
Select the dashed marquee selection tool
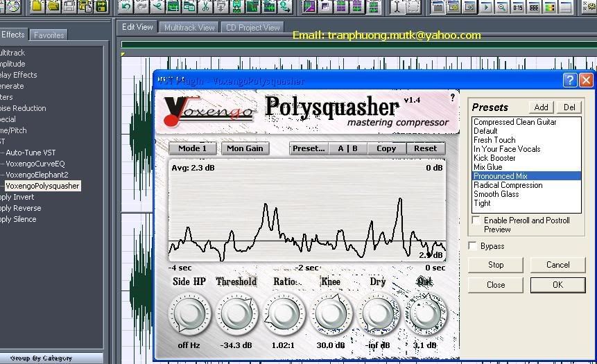click(x=413, y=6)
